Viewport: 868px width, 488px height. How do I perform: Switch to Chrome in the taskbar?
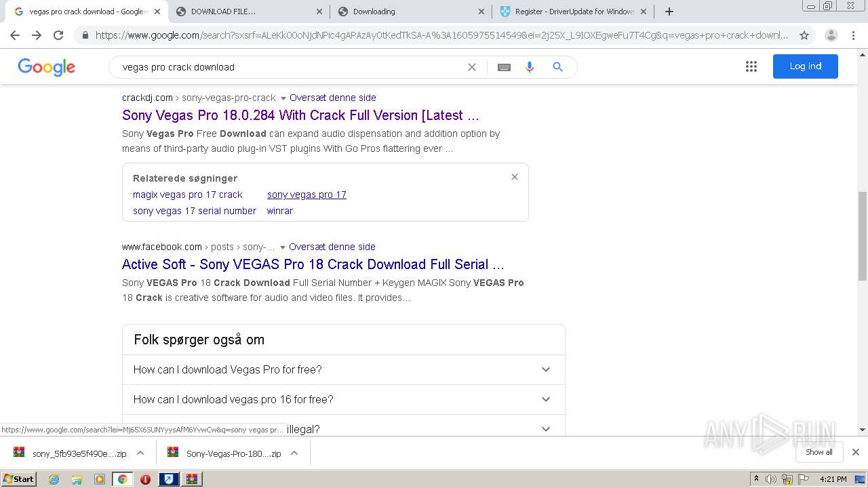click(x=122, y=479)
